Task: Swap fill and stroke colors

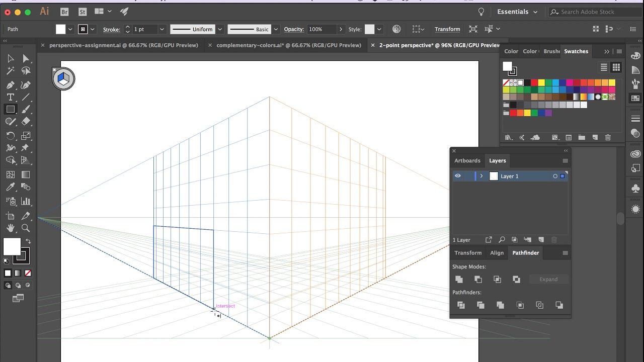Action: pos(28,242)
